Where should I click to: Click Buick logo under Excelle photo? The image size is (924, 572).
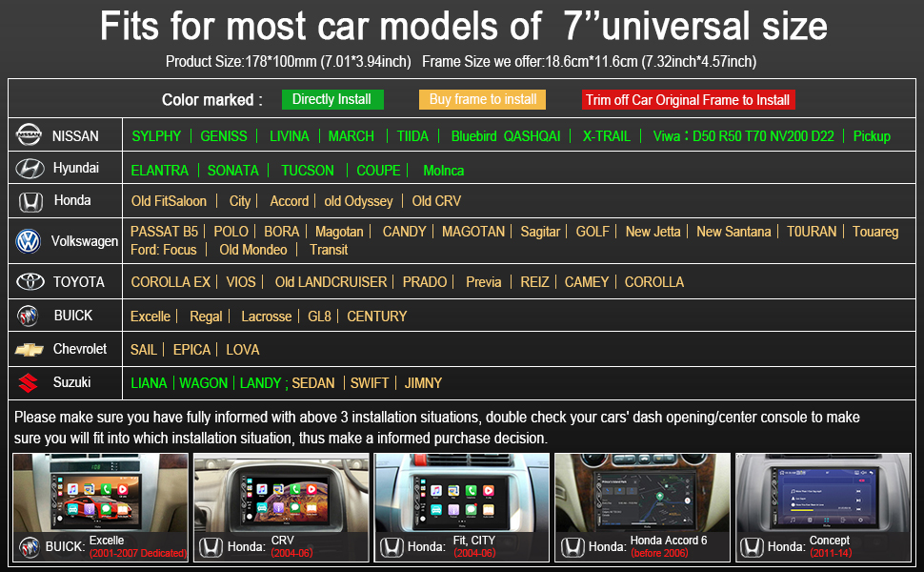(30, 547)
